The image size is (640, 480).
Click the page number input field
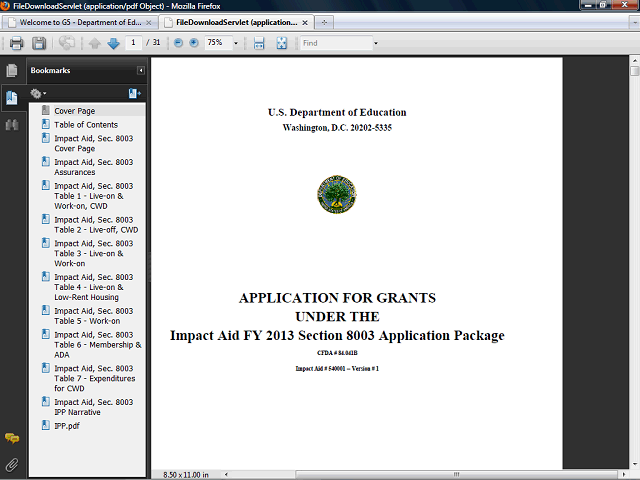click(133, 43)
